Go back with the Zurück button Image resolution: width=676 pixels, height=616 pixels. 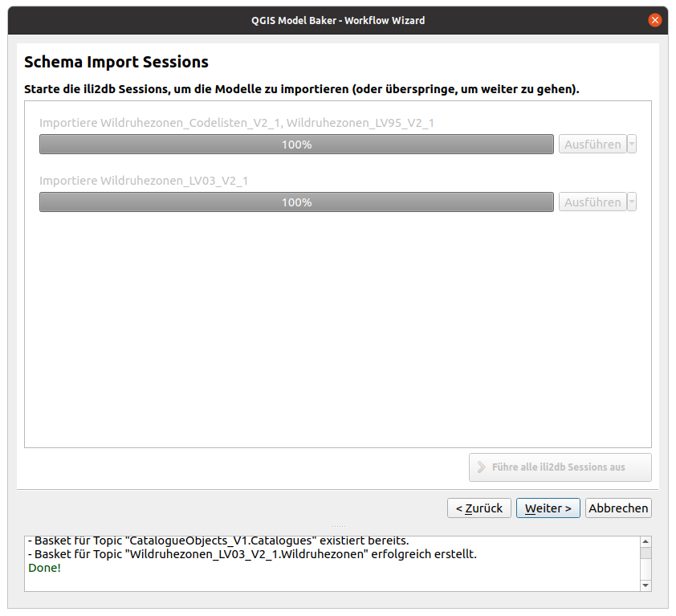pos(478,508)
